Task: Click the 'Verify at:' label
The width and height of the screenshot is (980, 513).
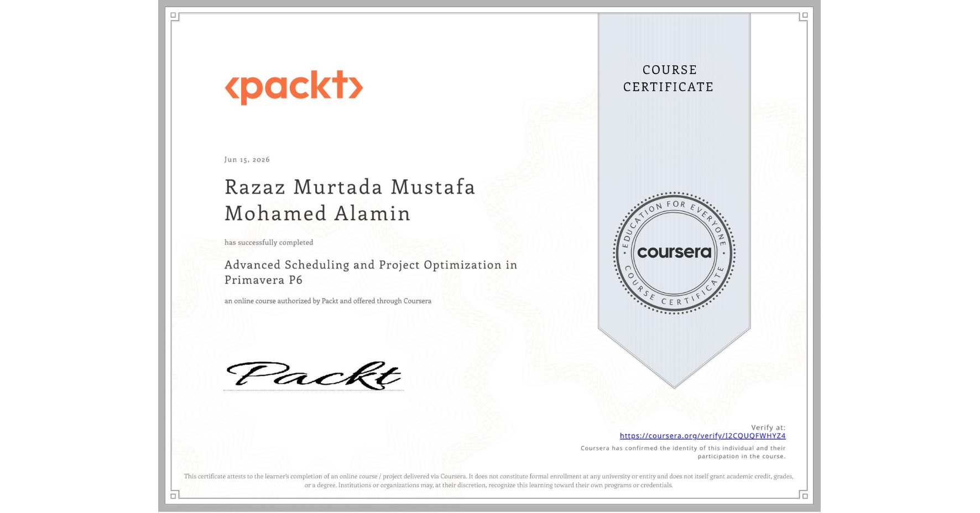Action: [x=768, y=427]
